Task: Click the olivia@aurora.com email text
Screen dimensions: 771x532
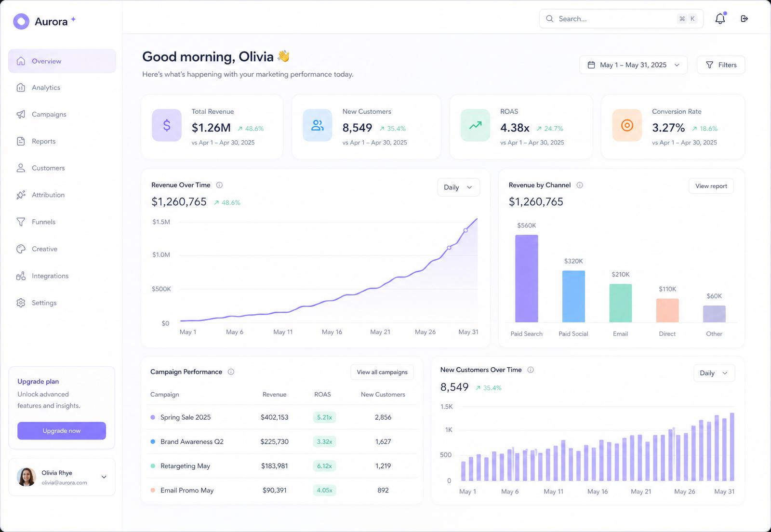Action: 64,482
